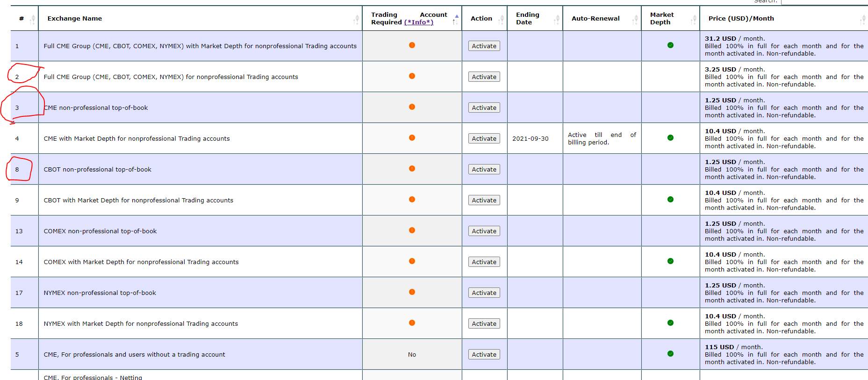
Task: Click row number 17 in the # column
Action: (19, 293)
